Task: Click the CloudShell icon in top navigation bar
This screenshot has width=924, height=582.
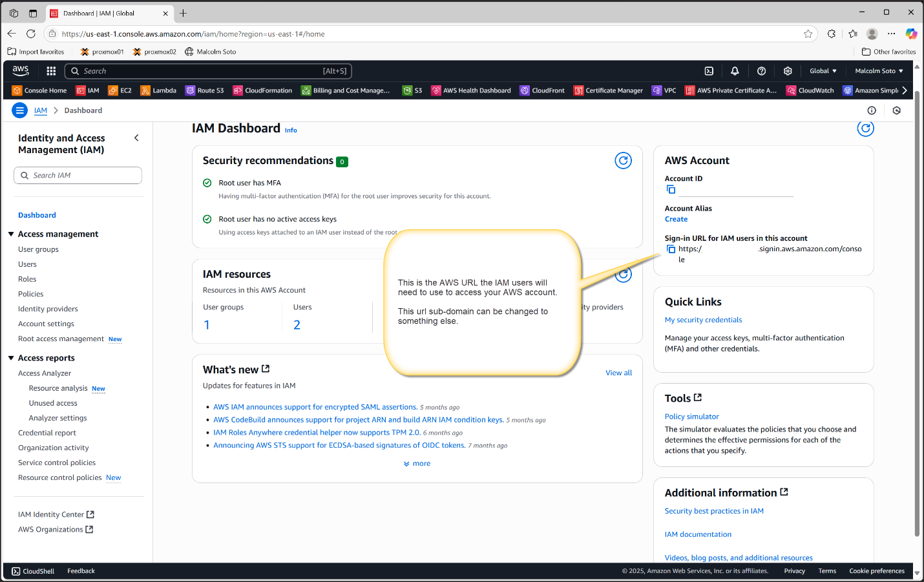Action: 709,71
